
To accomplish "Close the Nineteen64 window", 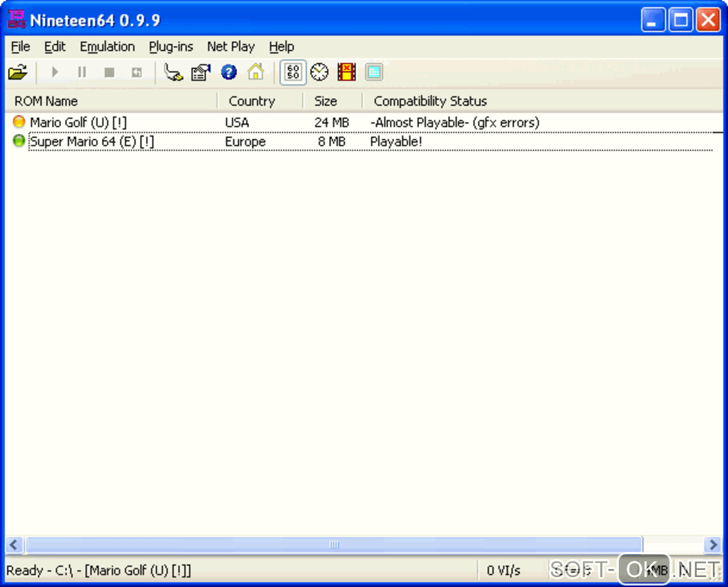I will (x=708, y=20).
